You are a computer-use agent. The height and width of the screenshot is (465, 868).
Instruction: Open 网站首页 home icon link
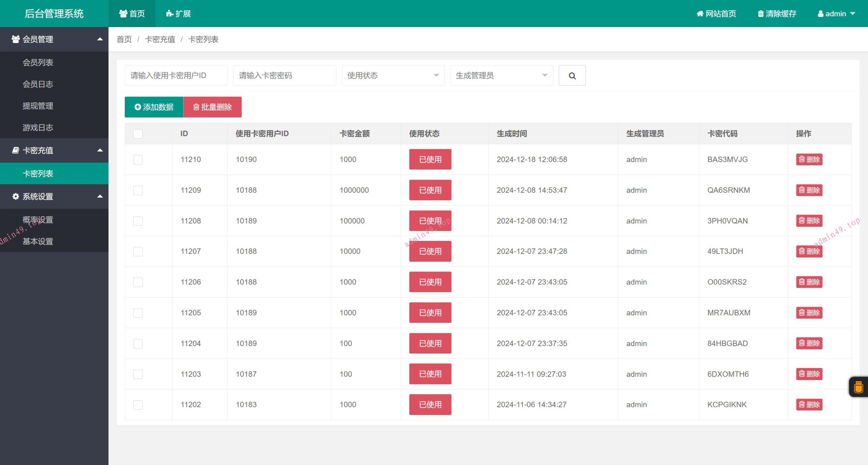(x=716, y=14)
